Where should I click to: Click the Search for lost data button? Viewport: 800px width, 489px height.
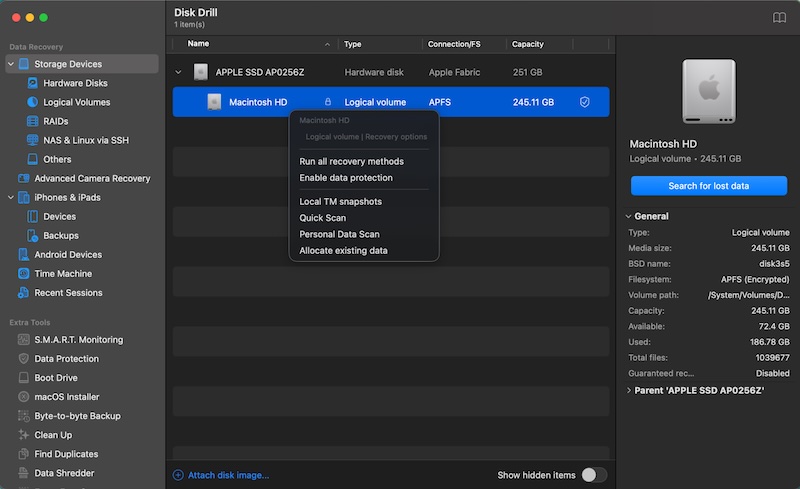(709, 186)
